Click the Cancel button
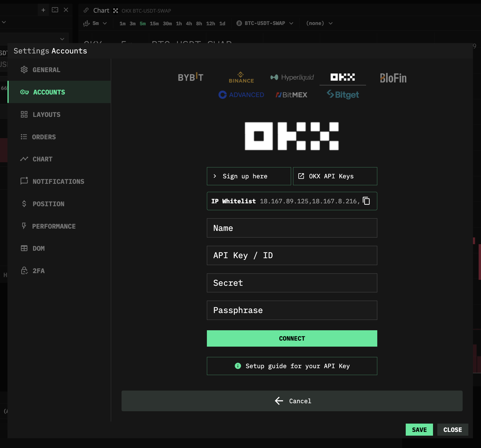Image resolution: width=481 pixels, height=448 pixels. point(292,401)
